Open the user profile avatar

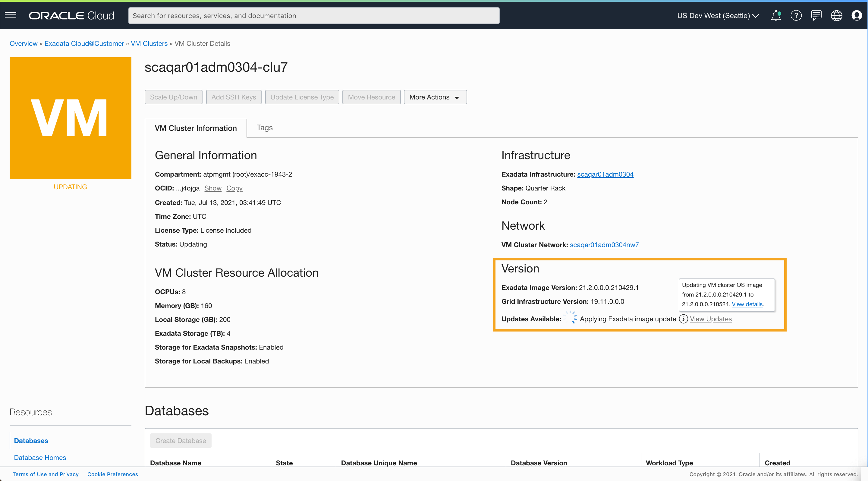point(856,15)
